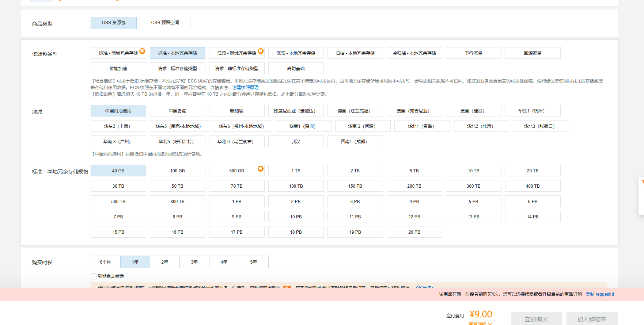Open the 创建快照原理 link
644x325 pixels.
pos(245,88)
